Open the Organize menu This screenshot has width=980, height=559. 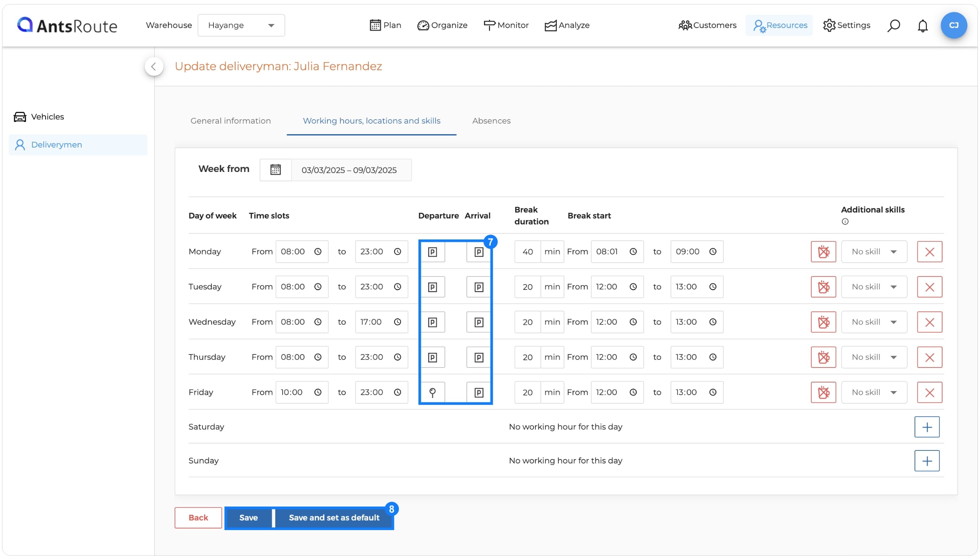click(x=442, y=25)
